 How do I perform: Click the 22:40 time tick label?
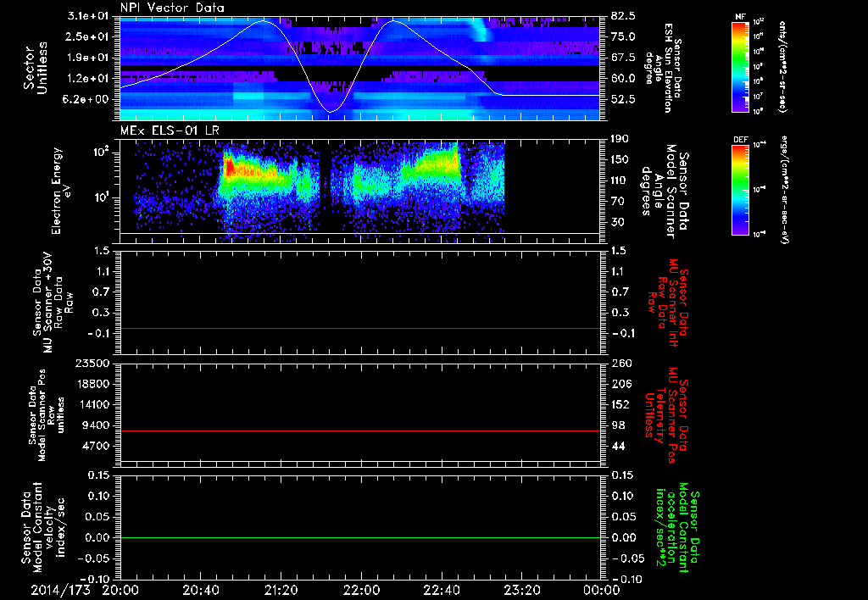441,590
